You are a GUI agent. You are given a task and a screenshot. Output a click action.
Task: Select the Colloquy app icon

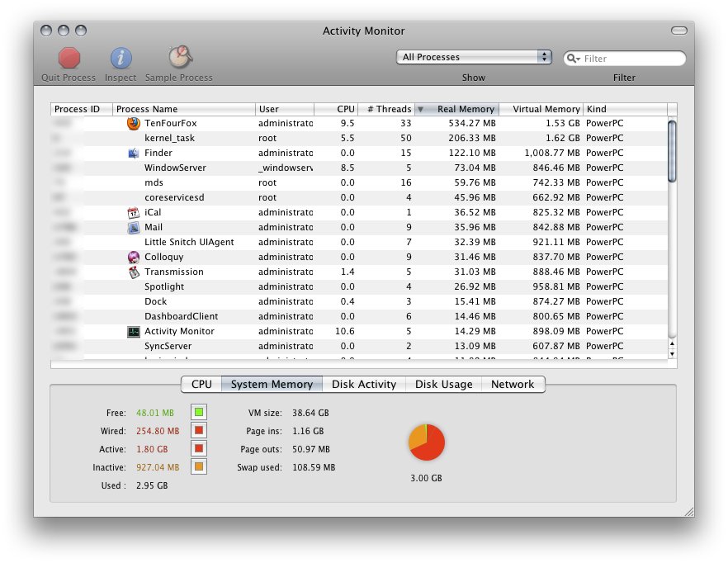[133, 258]
